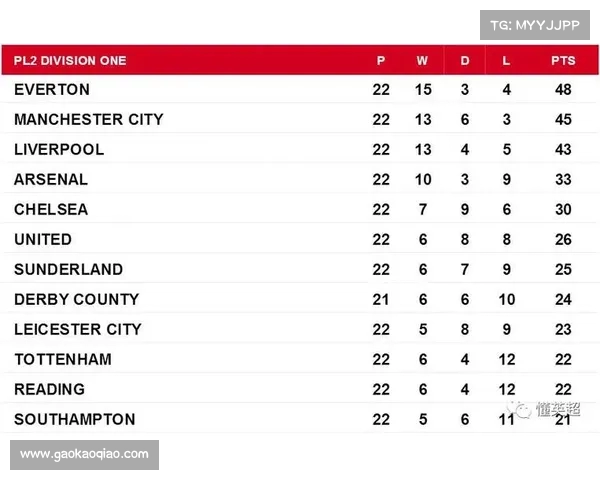
Task: Select Derby County in the standings
Action: tap(76, 299)
